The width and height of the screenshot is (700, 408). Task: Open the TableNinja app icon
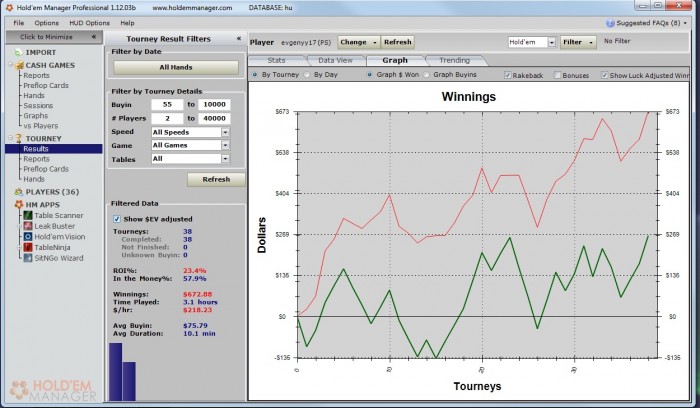click(28, 247)
